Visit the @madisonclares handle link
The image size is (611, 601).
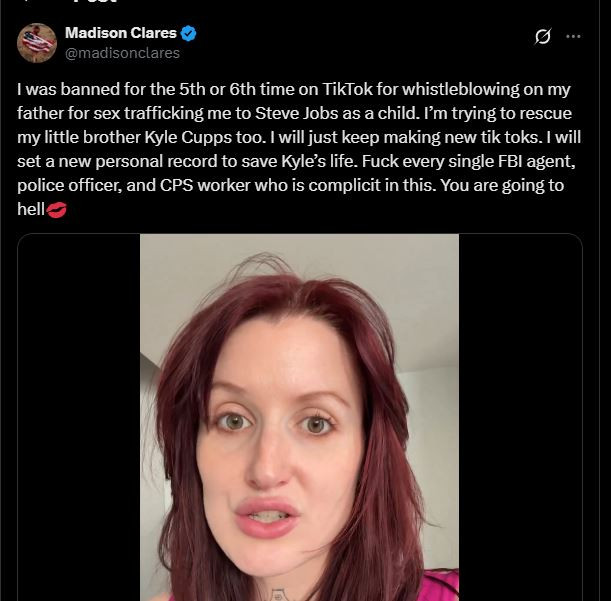click(x=122, y=52)
